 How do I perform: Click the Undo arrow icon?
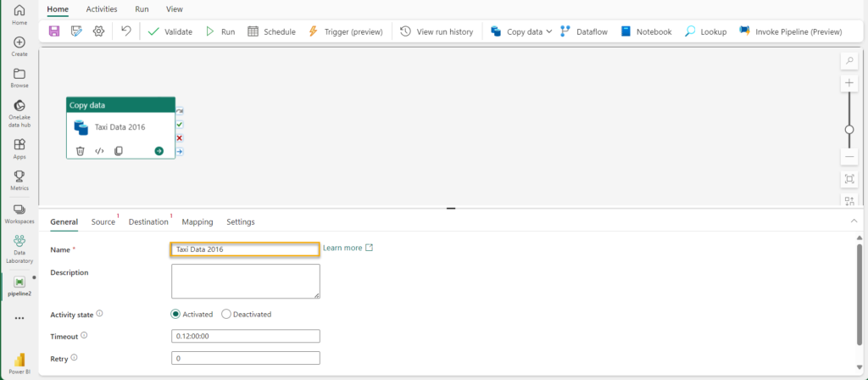126,31
